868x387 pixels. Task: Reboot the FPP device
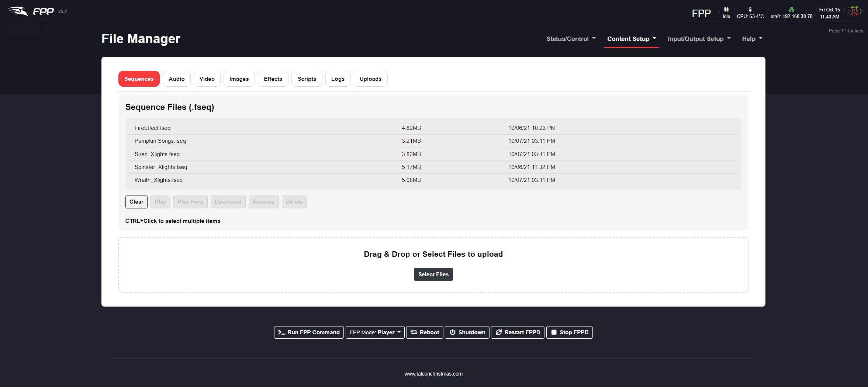[x=425, y=332]
